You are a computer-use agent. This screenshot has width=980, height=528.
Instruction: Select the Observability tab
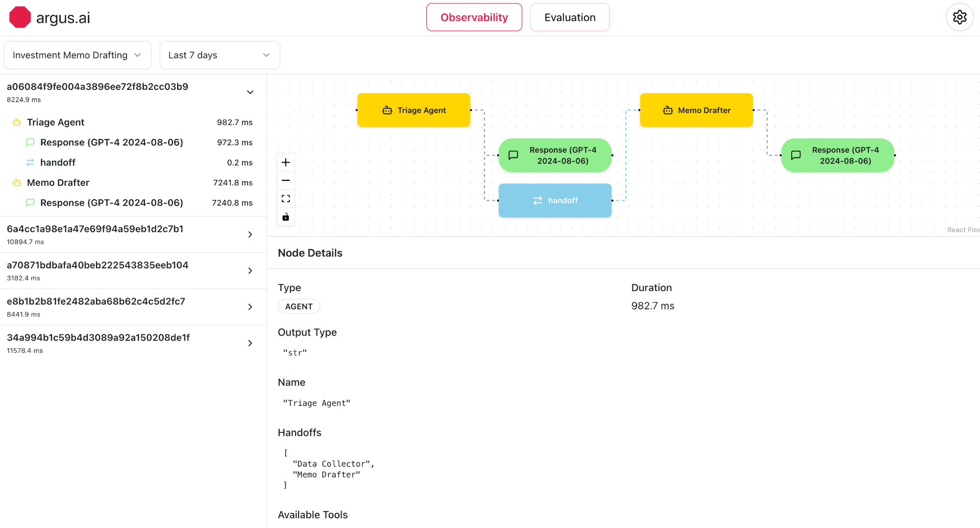(x=474, y=17)
